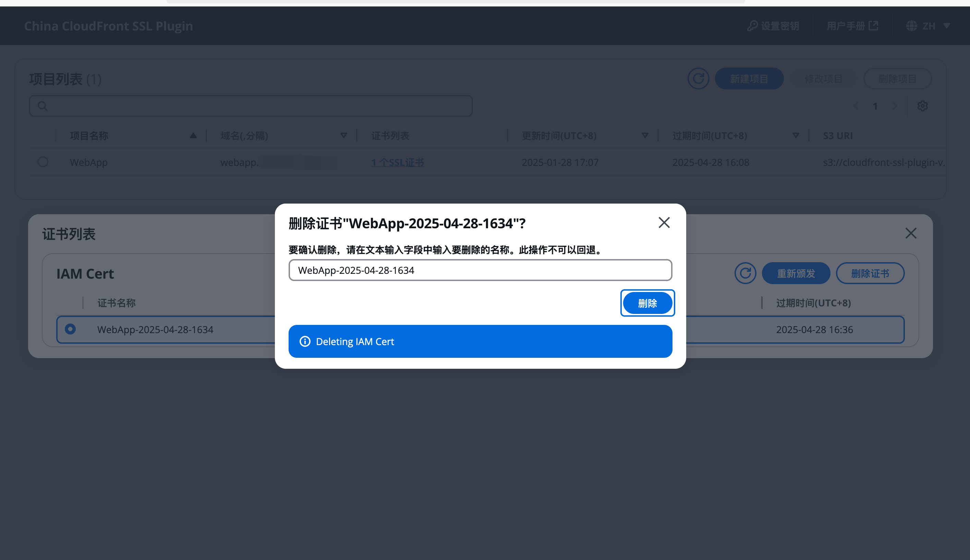The height and width of the screenshot is (560, 970).
Task: Click the search magnifier icon
Action: click(x=42, y=106)
